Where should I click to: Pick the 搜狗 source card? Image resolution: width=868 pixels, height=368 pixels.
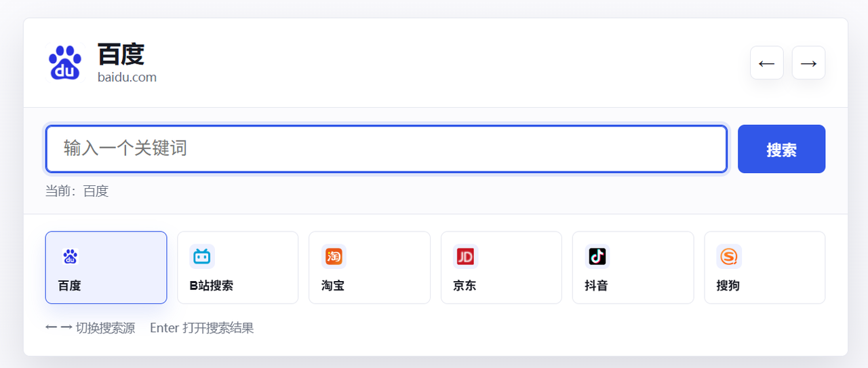coord(765,268)
